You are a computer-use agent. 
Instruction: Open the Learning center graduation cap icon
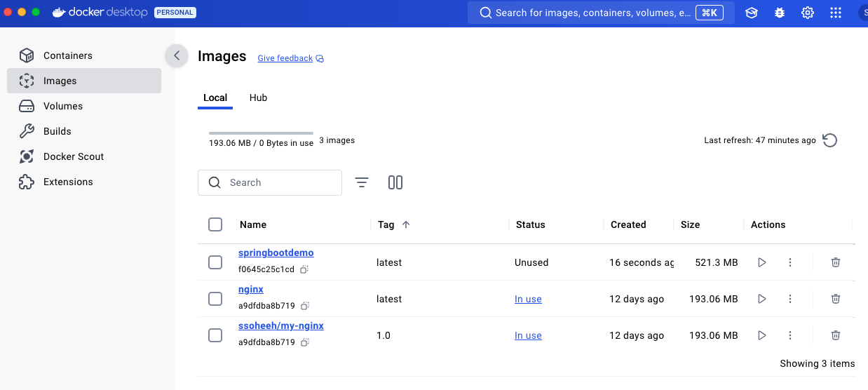(752, 13)
